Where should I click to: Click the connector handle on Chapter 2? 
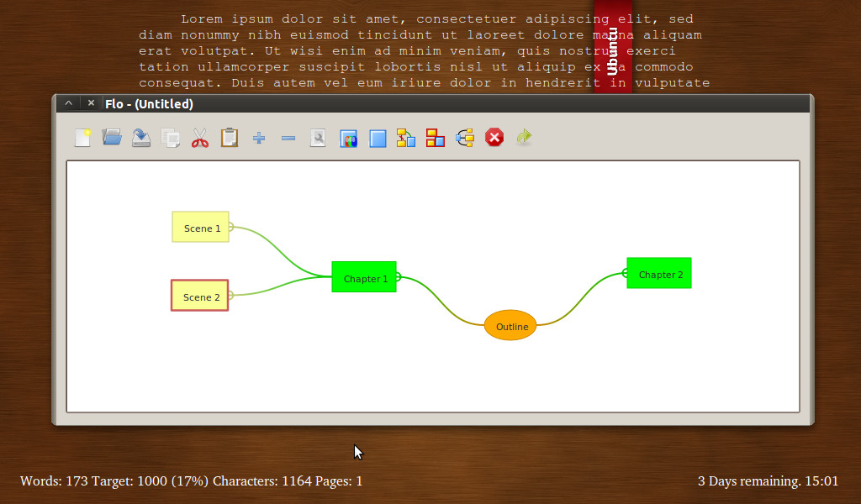point(625,273)
